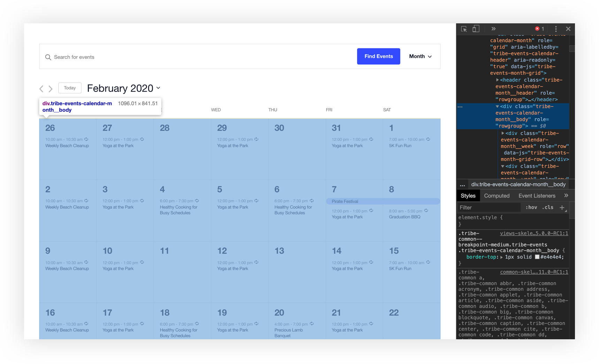Select the day number 22
Screen dimensions: 599x364
click(394, 312)
